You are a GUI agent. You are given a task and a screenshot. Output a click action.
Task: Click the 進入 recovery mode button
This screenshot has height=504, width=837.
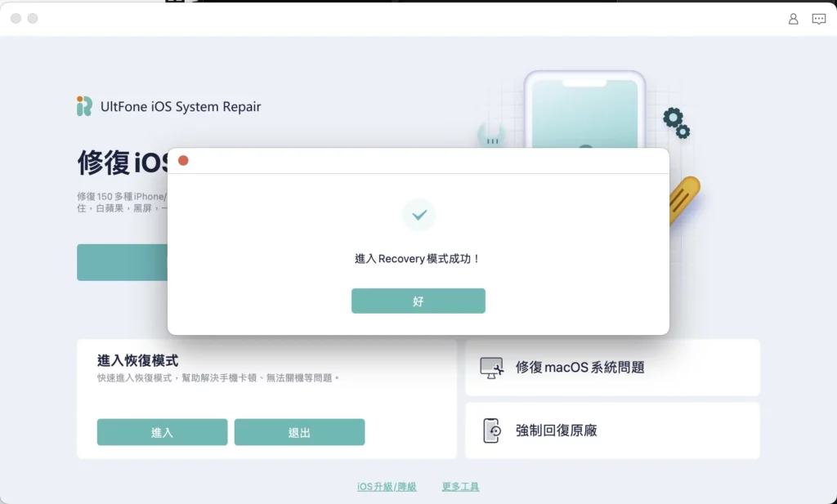163,432
